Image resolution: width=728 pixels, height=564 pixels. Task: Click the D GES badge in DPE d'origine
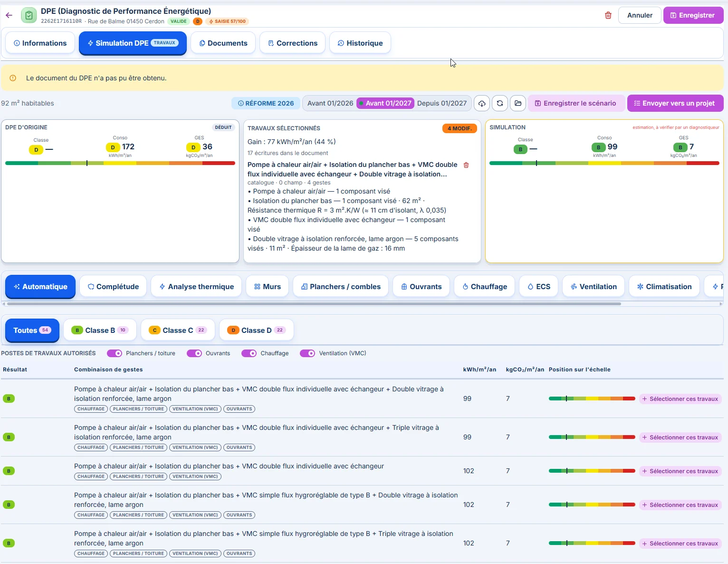pos(193,147)
